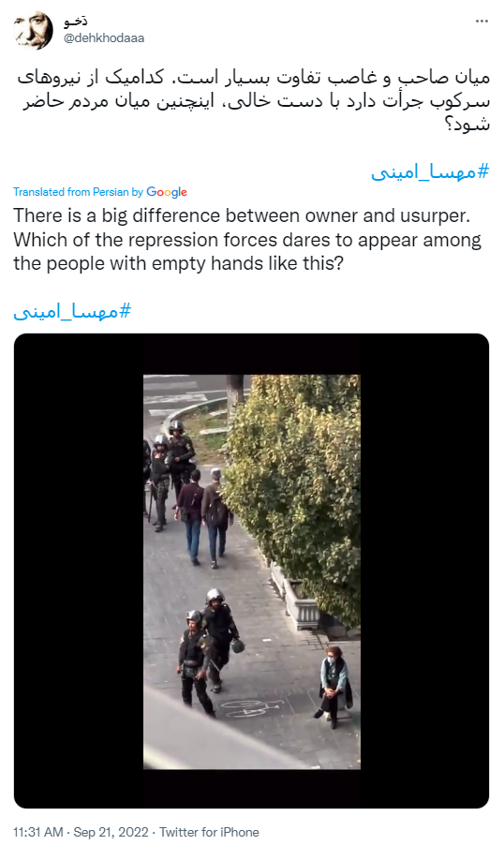Click the Google logo in translation credit
Screen dimensions: 504x845
coord(167,192)
